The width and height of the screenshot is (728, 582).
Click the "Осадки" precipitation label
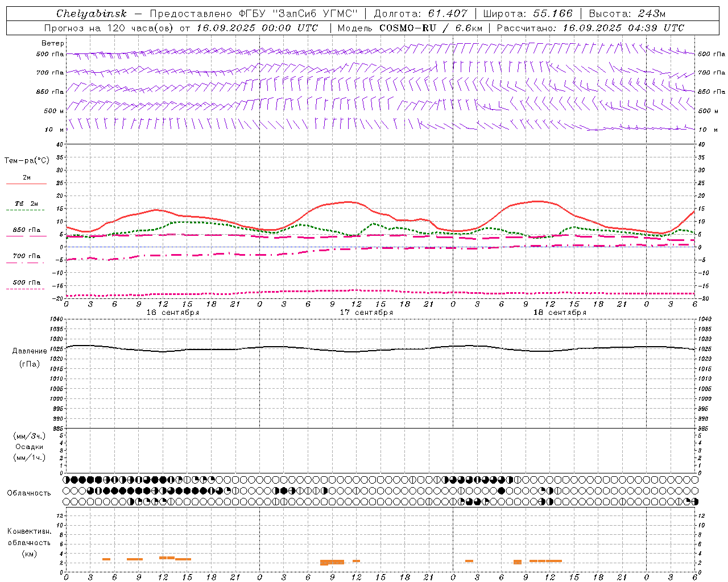tap(30, 447)
